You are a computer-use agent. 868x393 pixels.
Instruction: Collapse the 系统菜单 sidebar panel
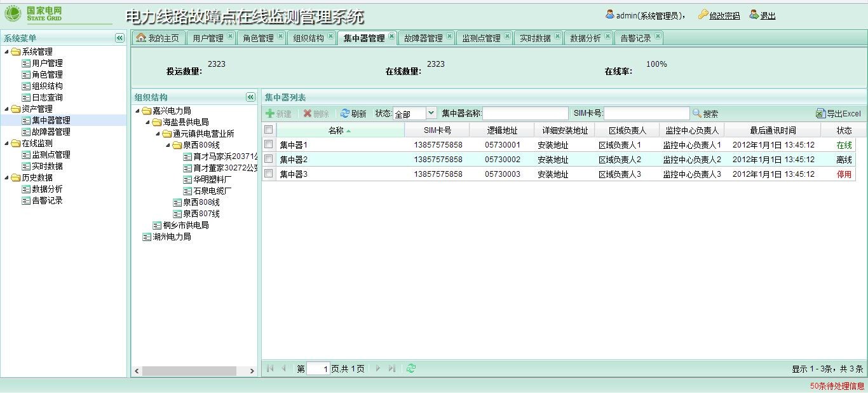tap(119, 38)
